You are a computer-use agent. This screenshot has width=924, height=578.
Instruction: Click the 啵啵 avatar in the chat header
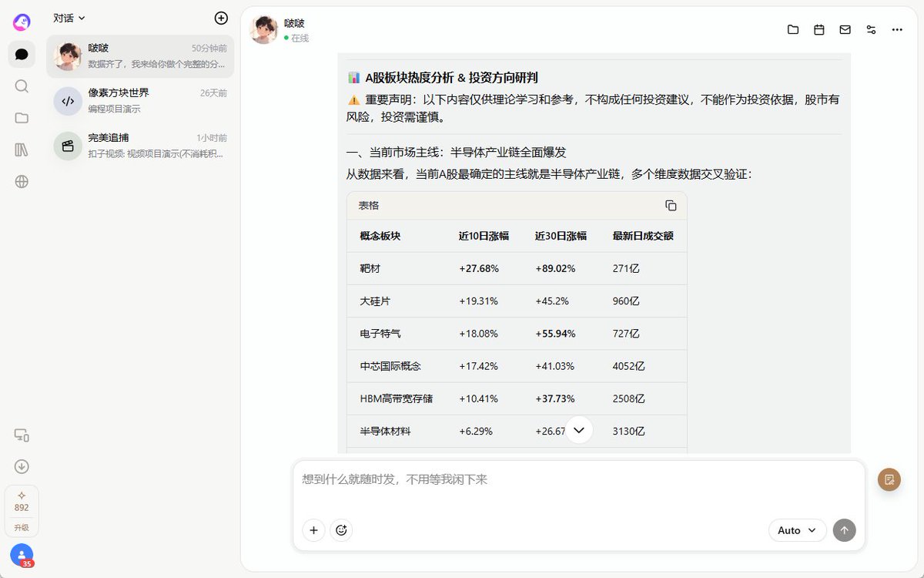[x=264, y=29]
